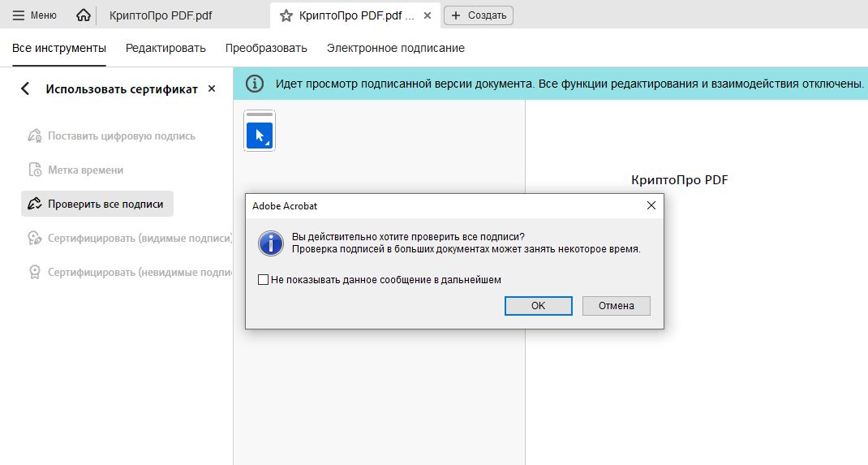Click the back arrow beside Использовать сертификат
The height and width of the screenshot is (465, 868).
point(25,89)
